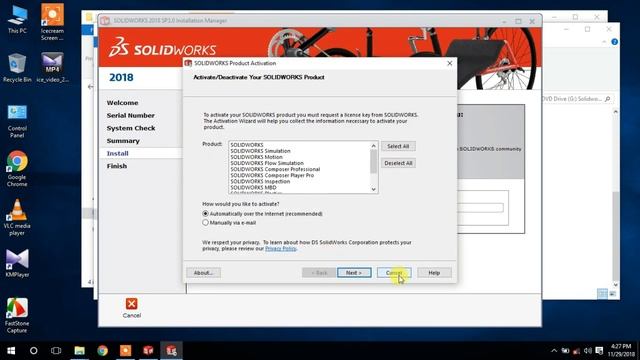640x360 pixels.
Task: Switch to SOLIDWORKS installer taskbar icon
Action: click(x=148, y=351)
